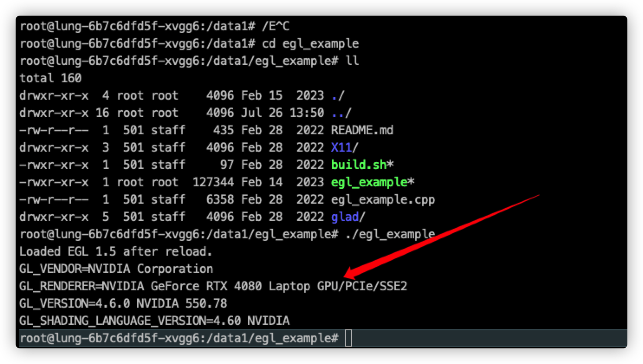Image resolution: width=643 pixels, height=364 pixels.
Task: Select the 'GL_VENDOR=NVIDIA Corporation' line
Action: coord(116,269)
